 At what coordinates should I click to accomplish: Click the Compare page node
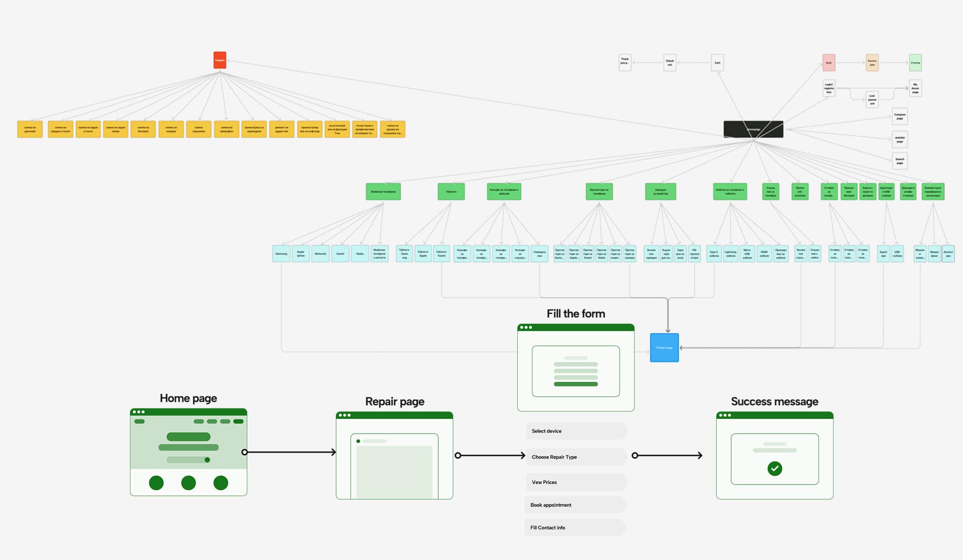pos(900,116)
